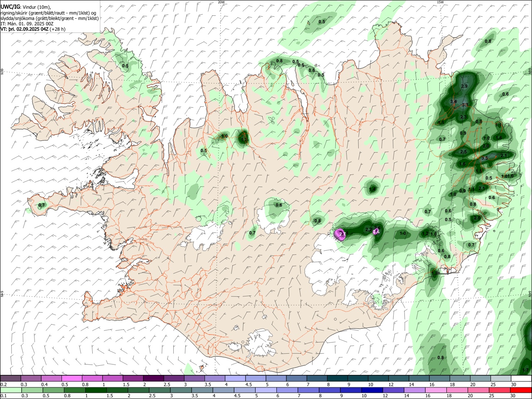This screenshot has height=399, width=532.
Task: Pick the darkest purple 2–2.5 snow legend swatch
Action: 154,379
